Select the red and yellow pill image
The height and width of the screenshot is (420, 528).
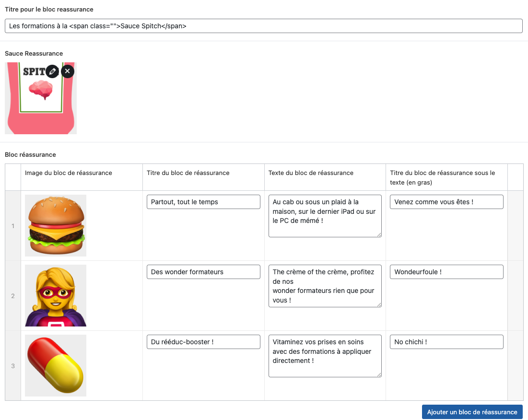[x=56, y=365]
